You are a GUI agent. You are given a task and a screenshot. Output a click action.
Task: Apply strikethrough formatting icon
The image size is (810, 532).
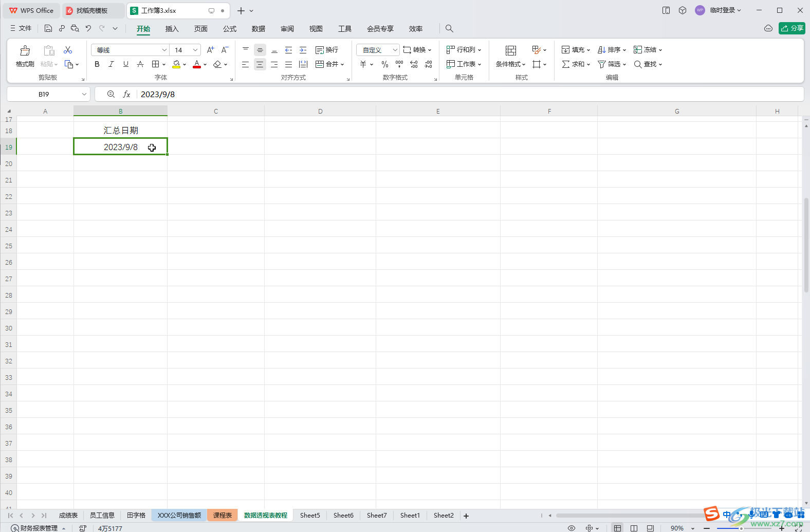pyautogui.click(x=140, y=64)
